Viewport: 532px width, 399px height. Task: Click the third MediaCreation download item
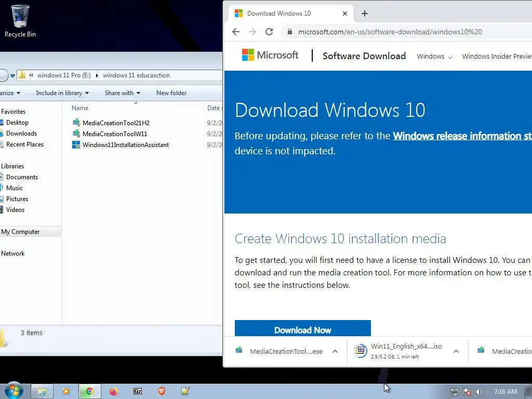[x=505, y=352]
